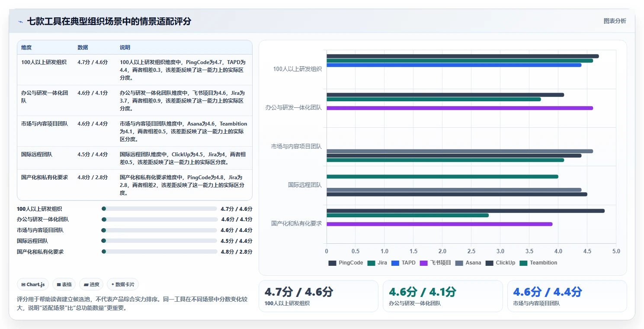This screenshot has height=329, width=644.
Task: Toggle the 飞书项目 legend item
Action: tap(436, 263)
